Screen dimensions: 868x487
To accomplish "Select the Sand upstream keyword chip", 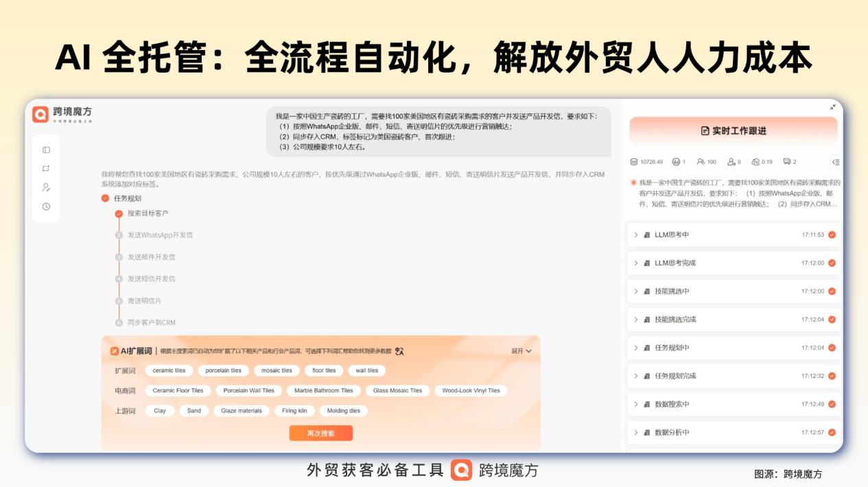I will pos(194,411).
